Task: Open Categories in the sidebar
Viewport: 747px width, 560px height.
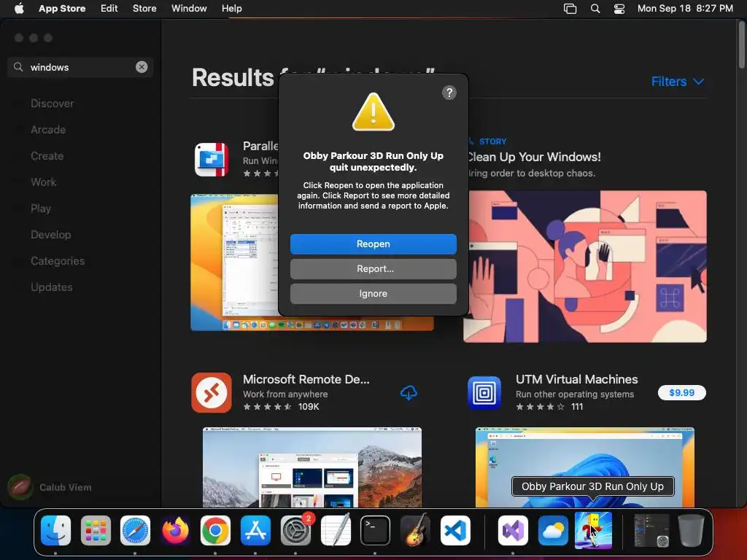Action: coord(57,261)
